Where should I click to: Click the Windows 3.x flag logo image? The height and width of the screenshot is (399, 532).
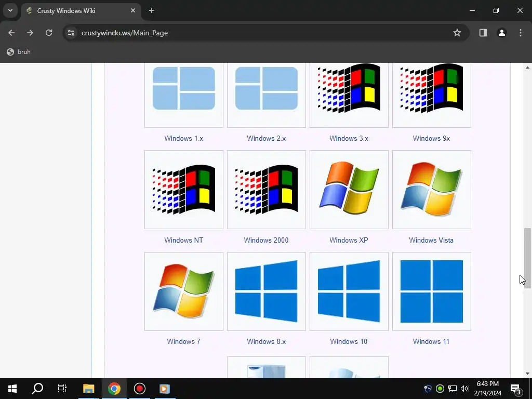[349, 88]
